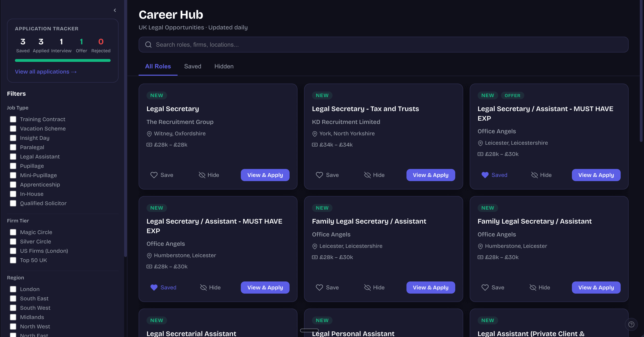
Task: Unsave the Leicester MUST HAVE EXP role heart
Action: (485, 175)
